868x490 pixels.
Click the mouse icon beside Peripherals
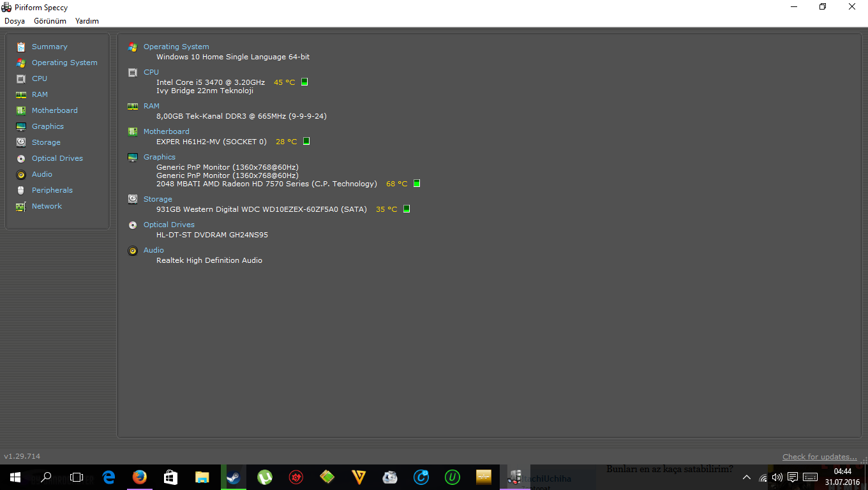tap(21, 190)
